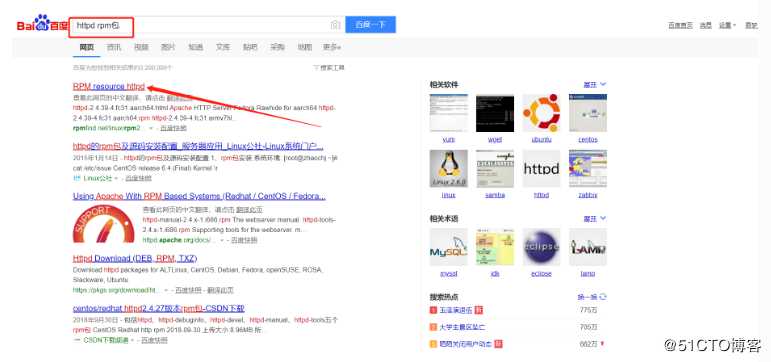Open camera image search in search box
Viewport: 771px width, 362px height.
point(335,25)
